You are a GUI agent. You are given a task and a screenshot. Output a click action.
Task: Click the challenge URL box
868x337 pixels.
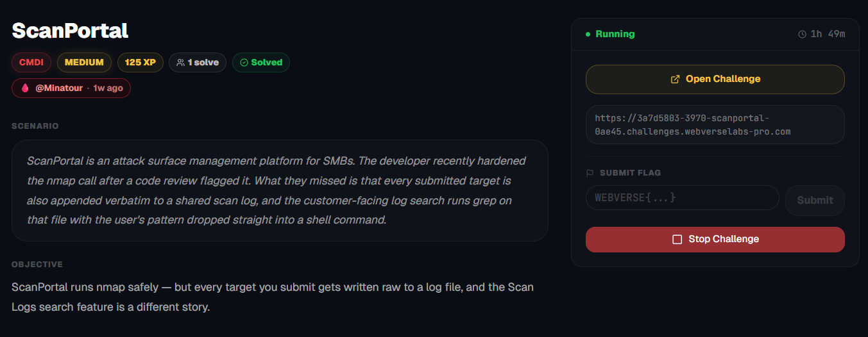point(715,125)
